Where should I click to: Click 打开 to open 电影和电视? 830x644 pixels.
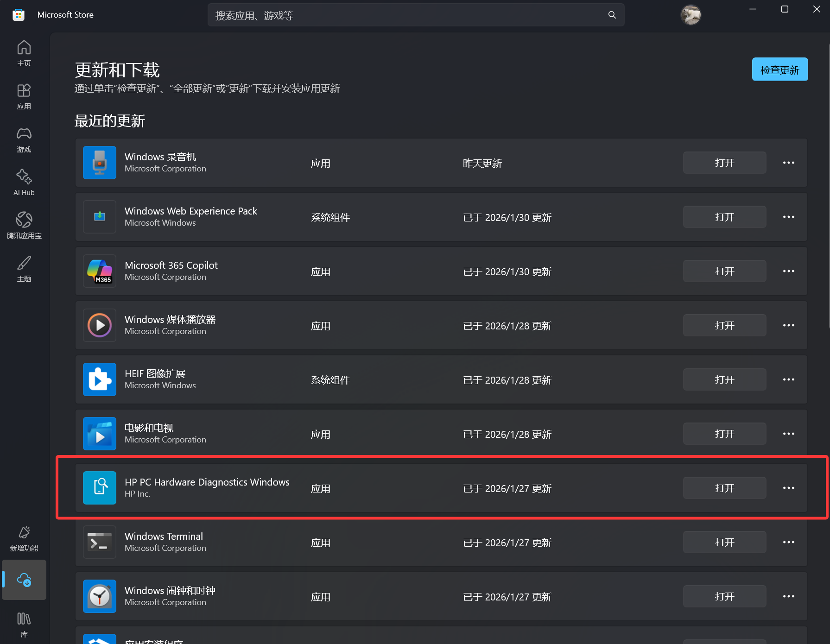point(724,434)
